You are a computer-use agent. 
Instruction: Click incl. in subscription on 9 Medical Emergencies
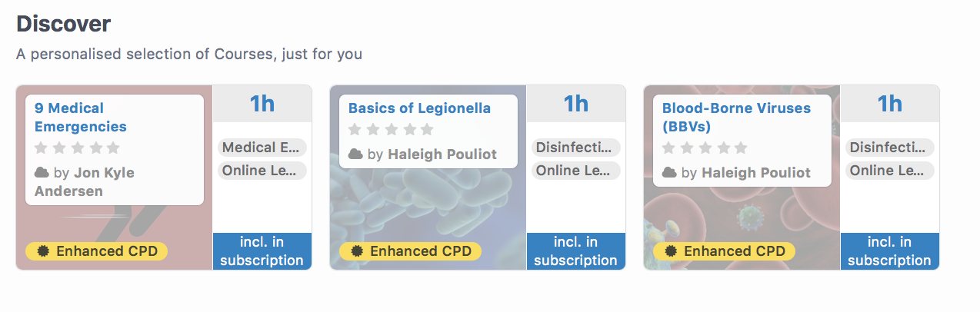[x=262, y=251]
